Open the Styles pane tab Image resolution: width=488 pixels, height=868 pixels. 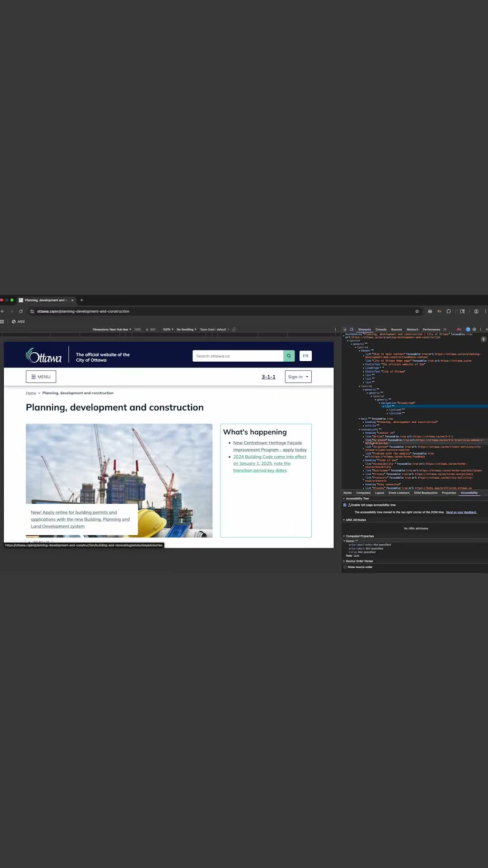coord(347,493)
